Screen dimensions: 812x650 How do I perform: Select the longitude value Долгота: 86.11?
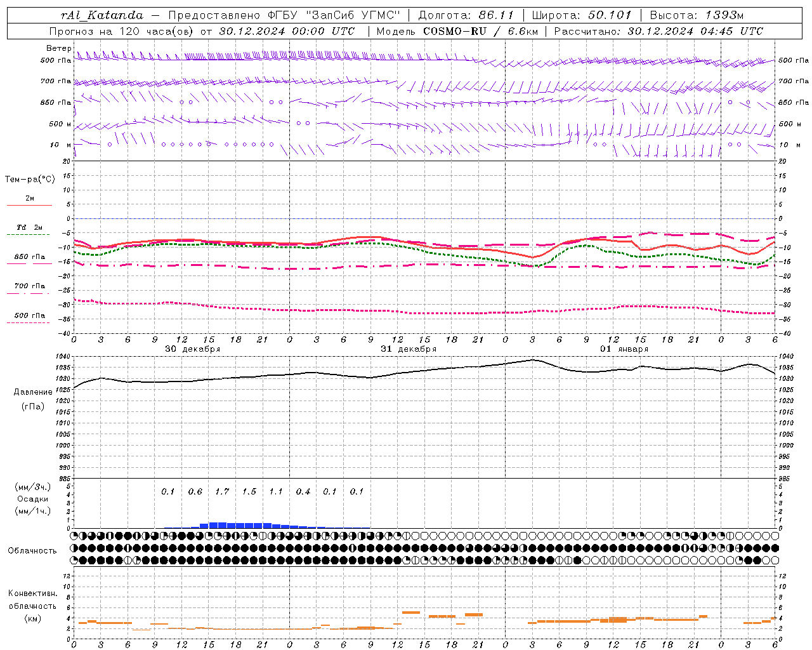(465, 15)
